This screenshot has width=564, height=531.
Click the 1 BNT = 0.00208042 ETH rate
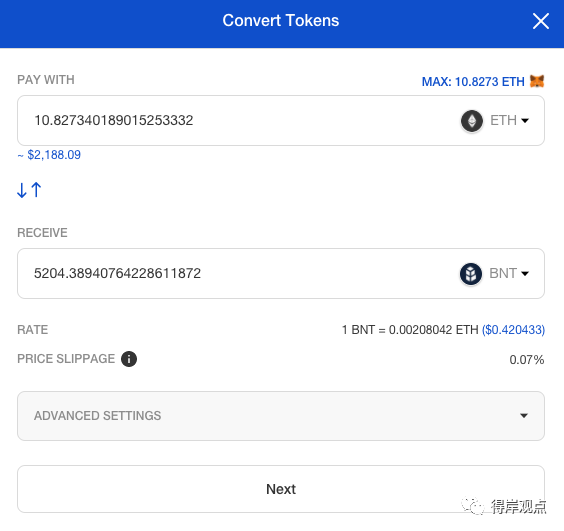point(410,330)
